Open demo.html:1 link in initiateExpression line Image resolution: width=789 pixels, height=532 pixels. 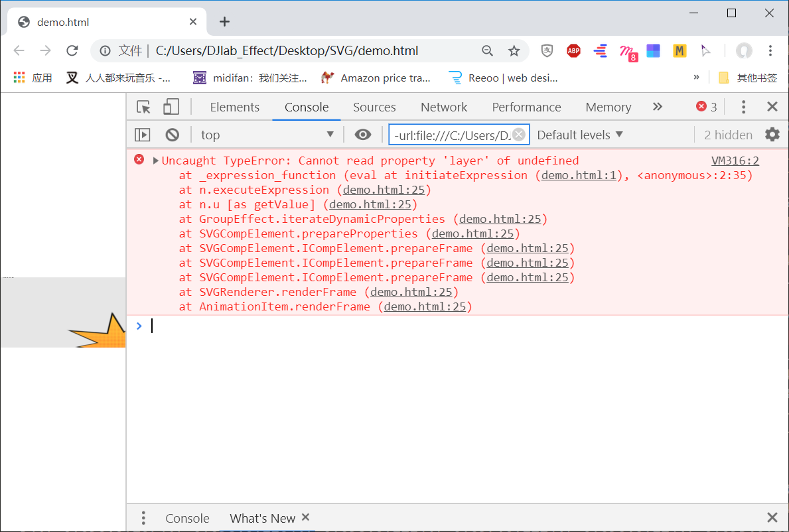pyautogui.click(x=579, y=175)
